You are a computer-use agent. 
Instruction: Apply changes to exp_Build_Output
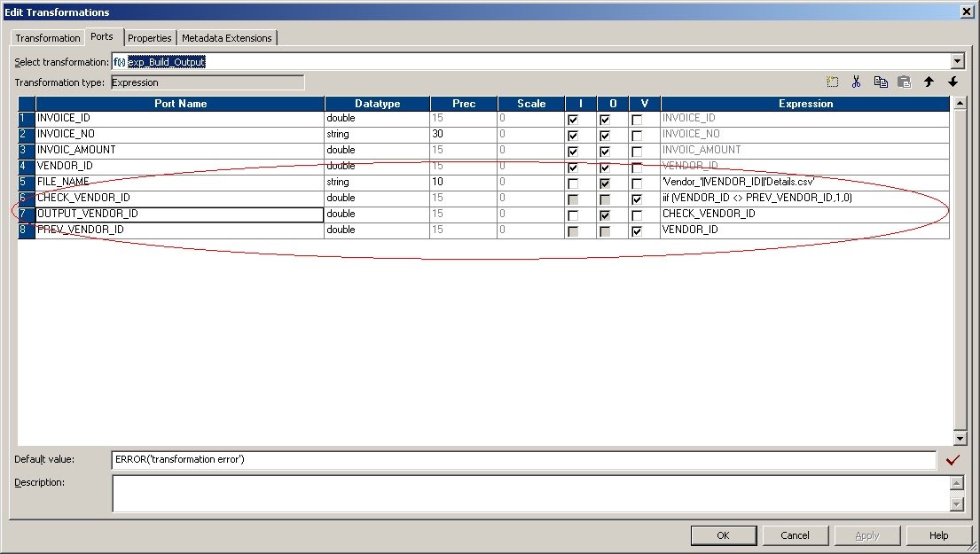click(866, 535)
